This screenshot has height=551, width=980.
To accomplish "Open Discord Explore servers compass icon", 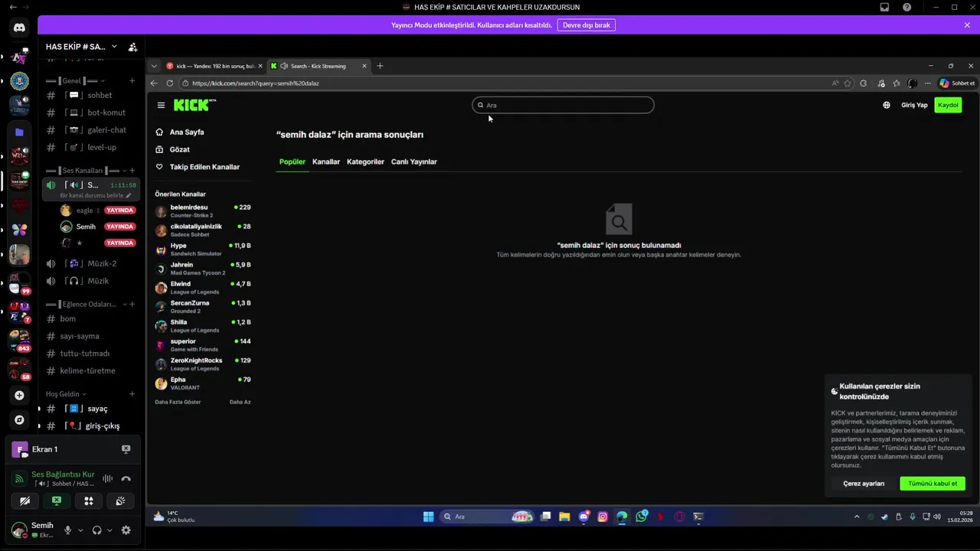I will (x=19, y=419).
